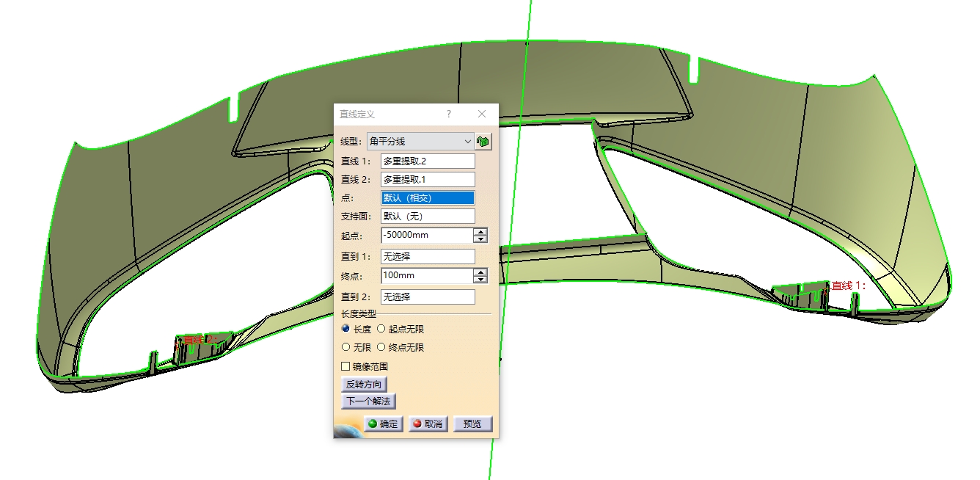Viewport: 980px width, 480px height.
Task: Select the 点 field showing 默认（相交）
Action: [428, 198]
